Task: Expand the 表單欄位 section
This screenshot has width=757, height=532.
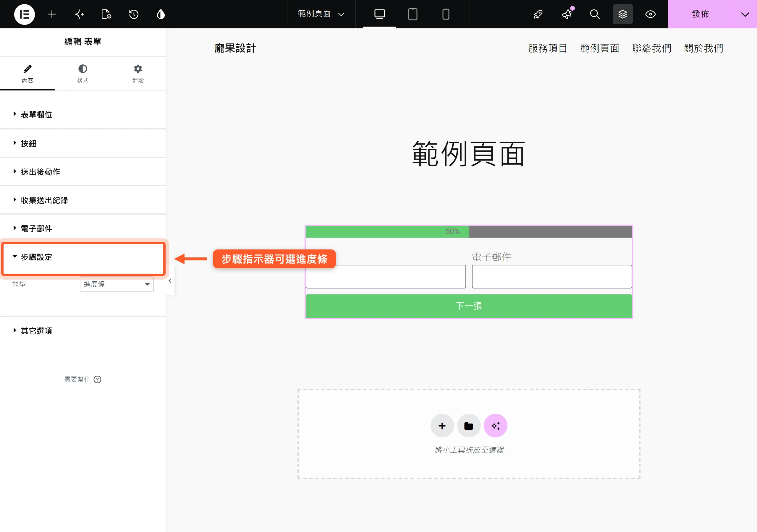Action: point(83,114)
